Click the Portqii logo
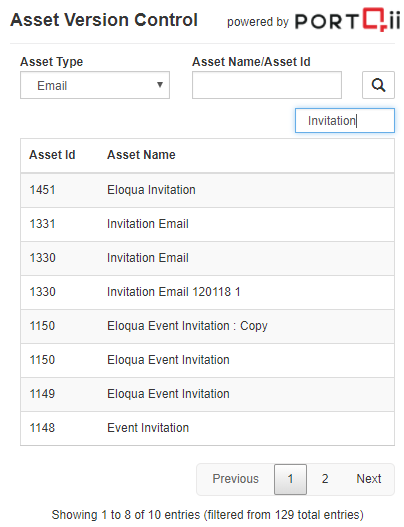The height and width of the screenshot is (527, 404). pos(347,20)
